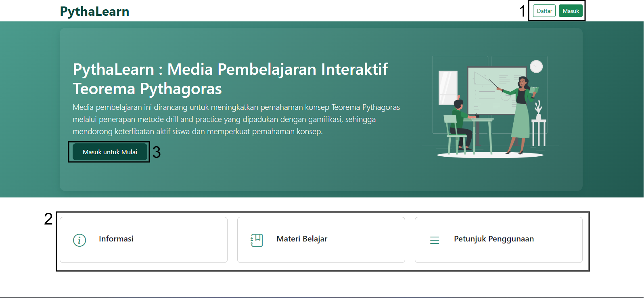Click the green Masuk login button
The height and width of the screenshot is (298, 644).
click(x=571, y=11)
